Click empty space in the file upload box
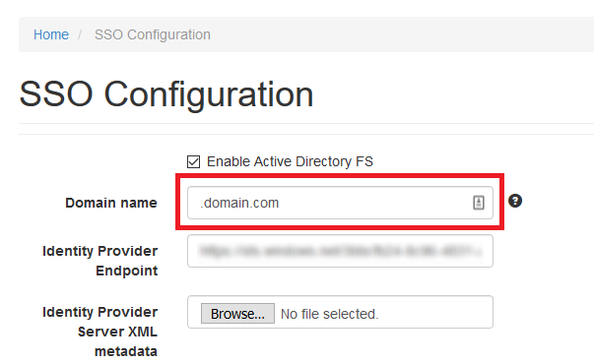This screenshot has height=364, width=594. tap(435, 313)
